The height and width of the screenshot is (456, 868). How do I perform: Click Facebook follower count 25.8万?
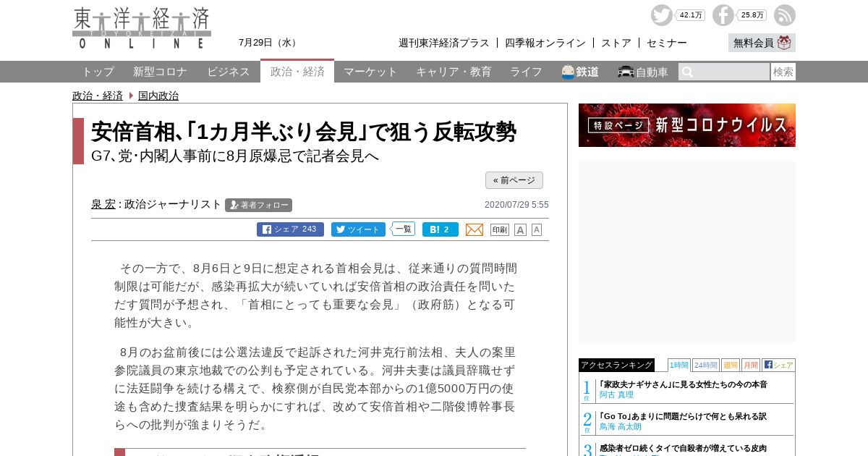(x=752, y=15)
